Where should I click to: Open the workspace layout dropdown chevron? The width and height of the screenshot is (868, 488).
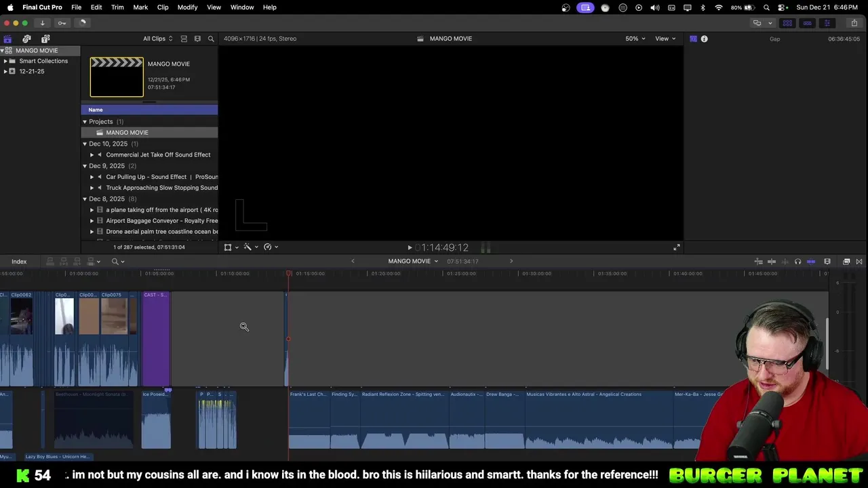coord(770,23)
